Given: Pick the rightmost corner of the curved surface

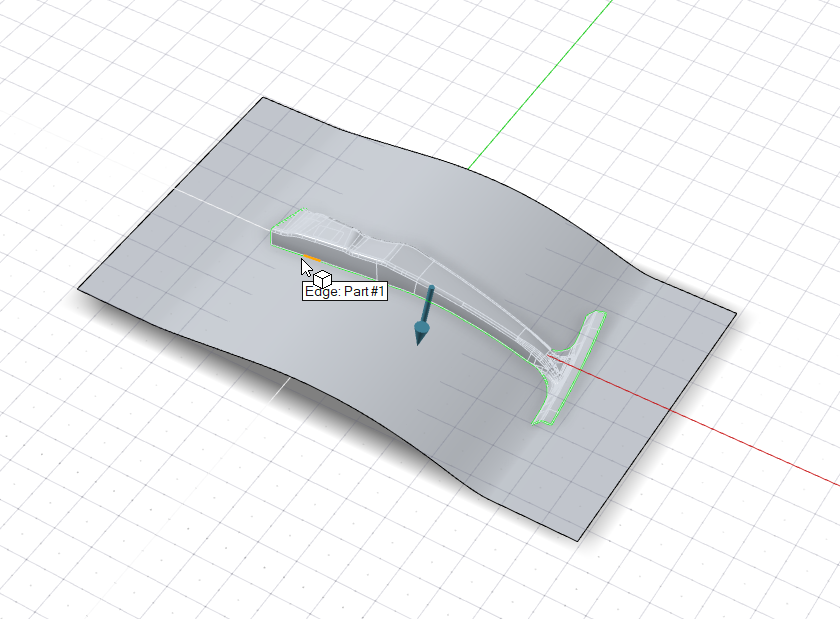Looking at the screenshot, I should coord(735,313).
